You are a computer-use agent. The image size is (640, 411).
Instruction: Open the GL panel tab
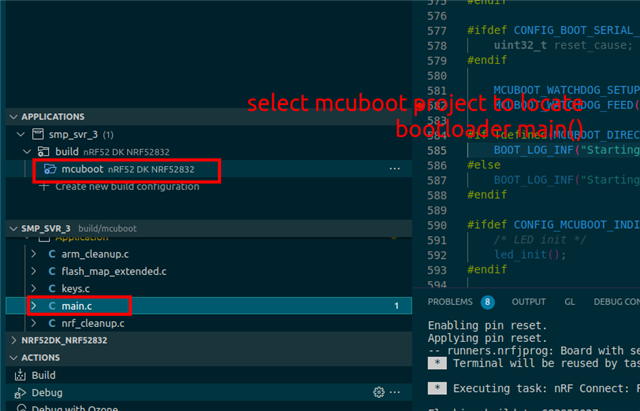coord(569,301)
